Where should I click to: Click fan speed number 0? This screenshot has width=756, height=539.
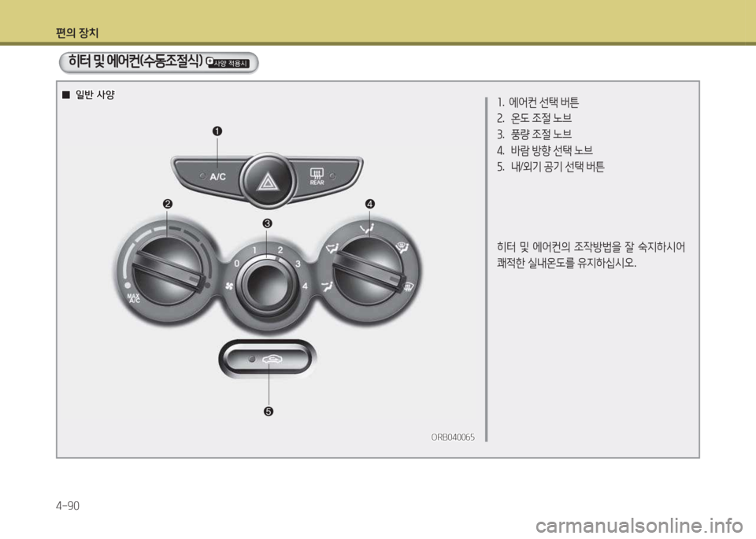click(237, 264)
